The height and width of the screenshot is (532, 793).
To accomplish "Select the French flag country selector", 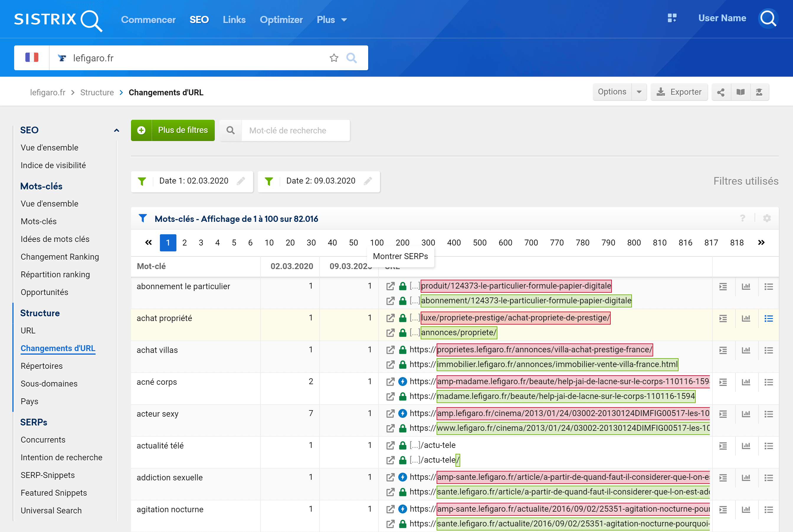I will pyautogui.click(x=32, y=58).
